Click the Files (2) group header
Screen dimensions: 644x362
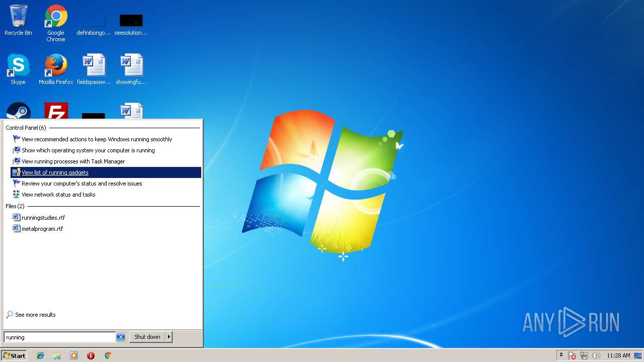pyautogui.click(x=15, y=206)
